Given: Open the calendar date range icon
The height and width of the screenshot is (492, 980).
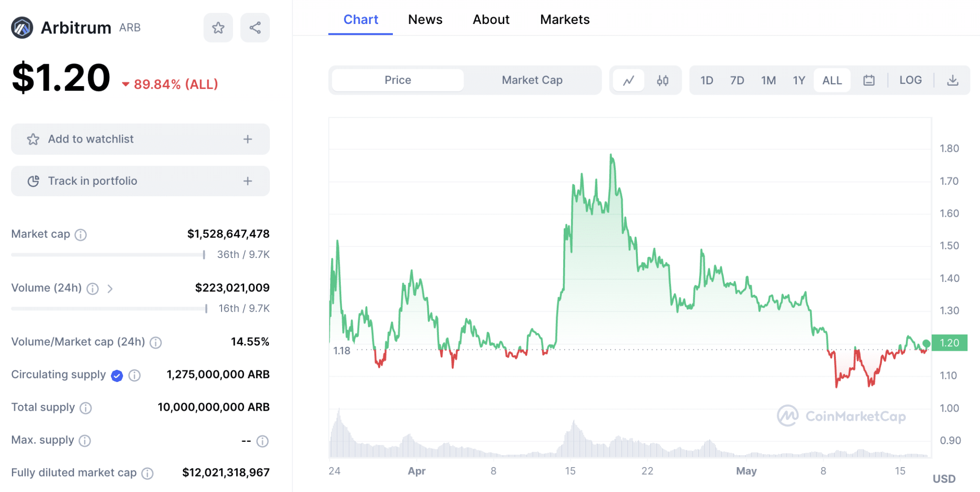Looking at the screenshot, I should tap(869, 80).
